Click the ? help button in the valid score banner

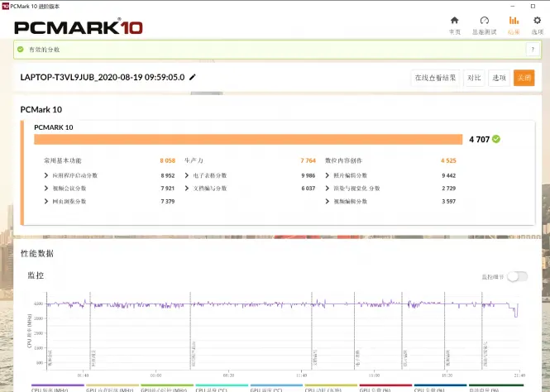533,50
